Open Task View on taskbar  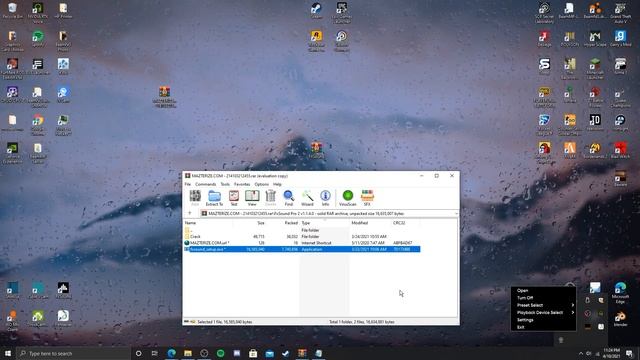coord(155,353)
